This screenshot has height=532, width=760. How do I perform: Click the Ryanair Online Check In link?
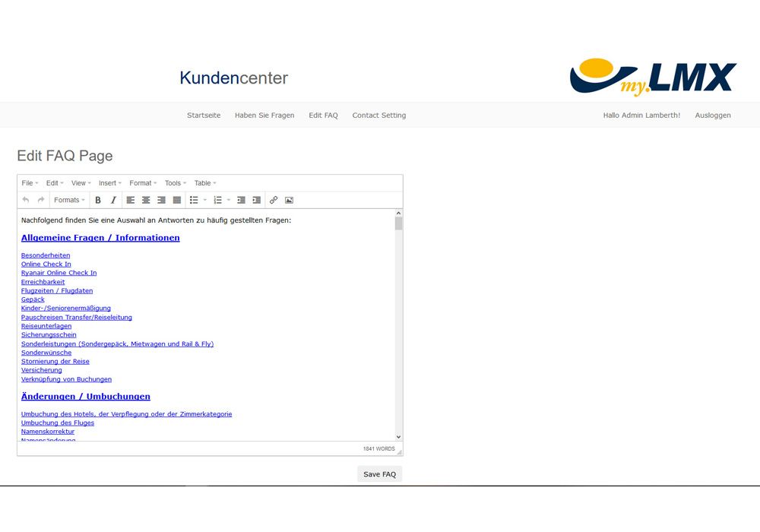59,273
